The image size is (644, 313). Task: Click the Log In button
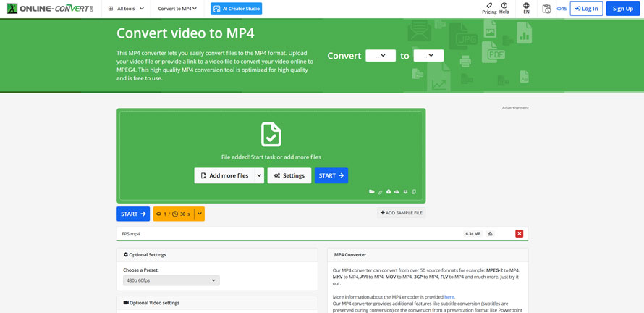click(x=586, y=9)
